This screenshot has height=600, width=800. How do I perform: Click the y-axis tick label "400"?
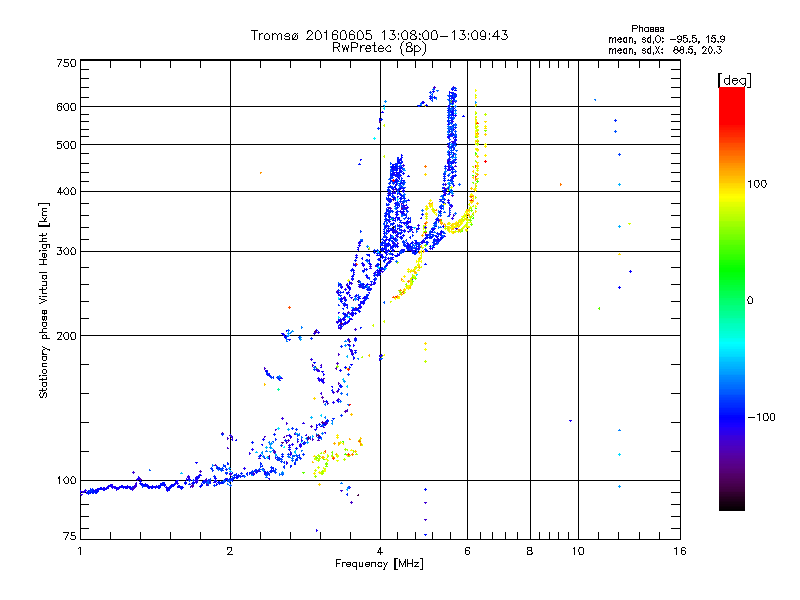66,192
